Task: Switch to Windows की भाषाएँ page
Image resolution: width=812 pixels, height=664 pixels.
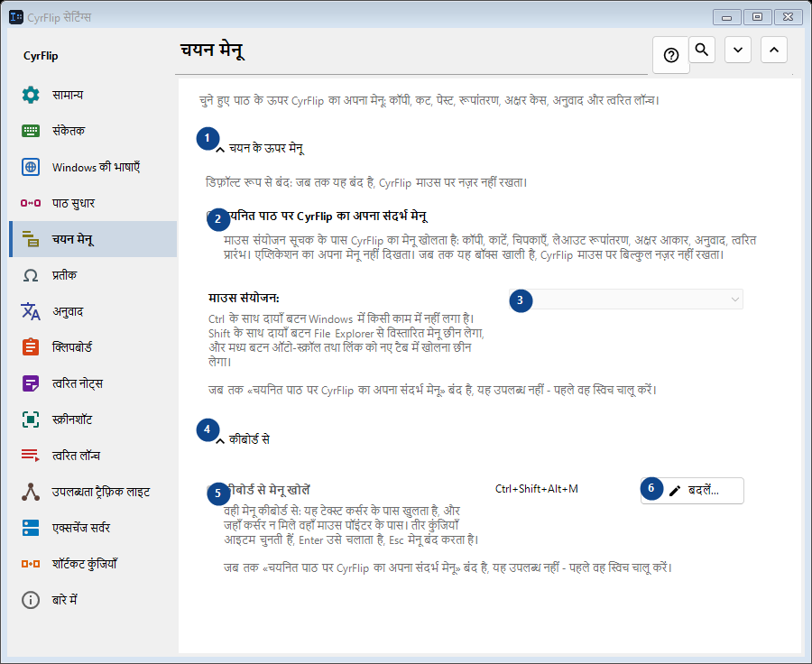Action: 93,167
